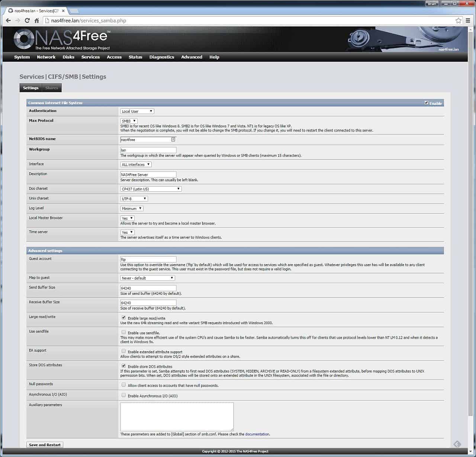Open the smb.conf documentation link
476x457 pixels.
pyautogui.click(x=257, y=434)
